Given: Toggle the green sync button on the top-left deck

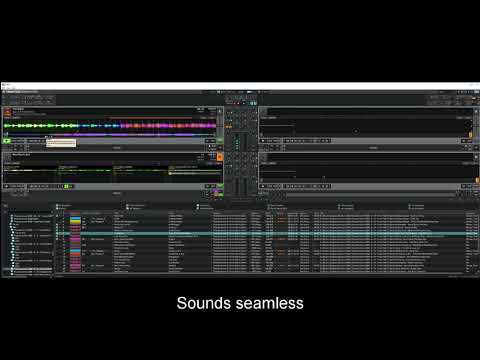Looking at the screenshot, I should (x=220, y=141).
